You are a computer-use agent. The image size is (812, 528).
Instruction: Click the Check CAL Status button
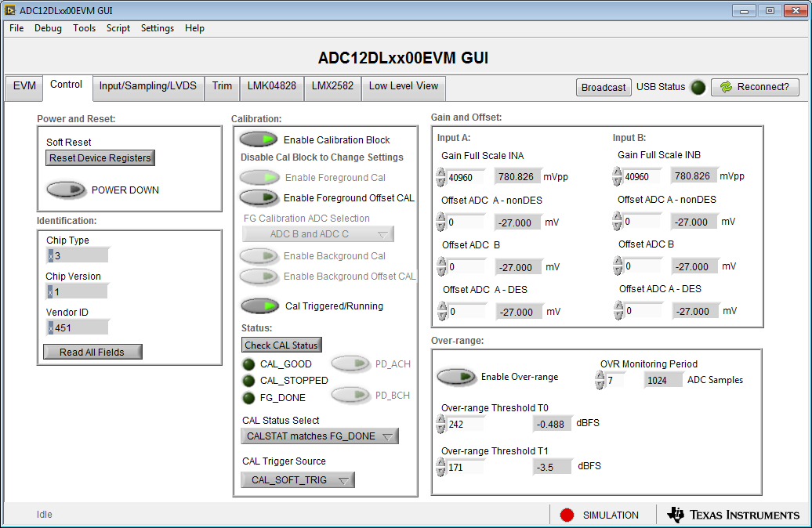(281, 345)
